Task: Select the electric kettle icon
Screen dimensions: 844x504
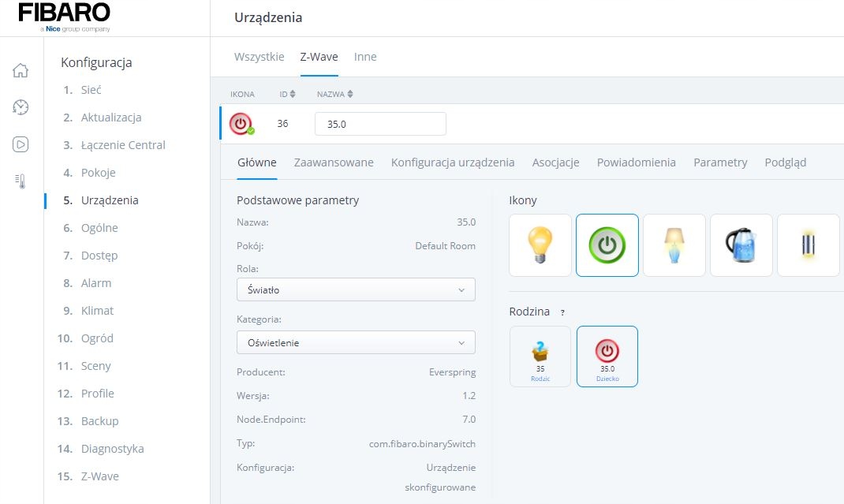Action: click(x=741, y=245)
